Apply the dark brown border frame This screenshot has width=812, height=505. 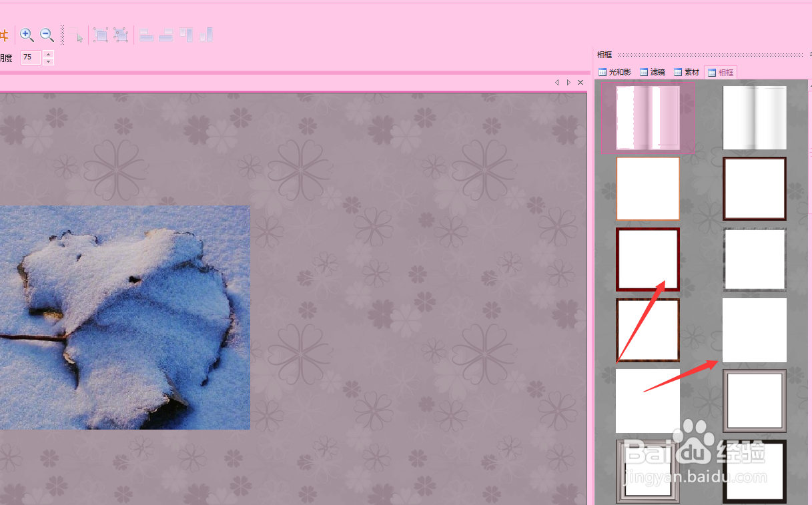click(x=755, y=188)
